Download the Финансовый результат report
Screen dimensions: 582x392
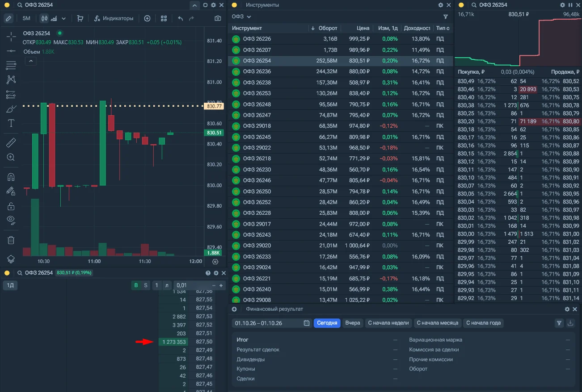point(570,323)
